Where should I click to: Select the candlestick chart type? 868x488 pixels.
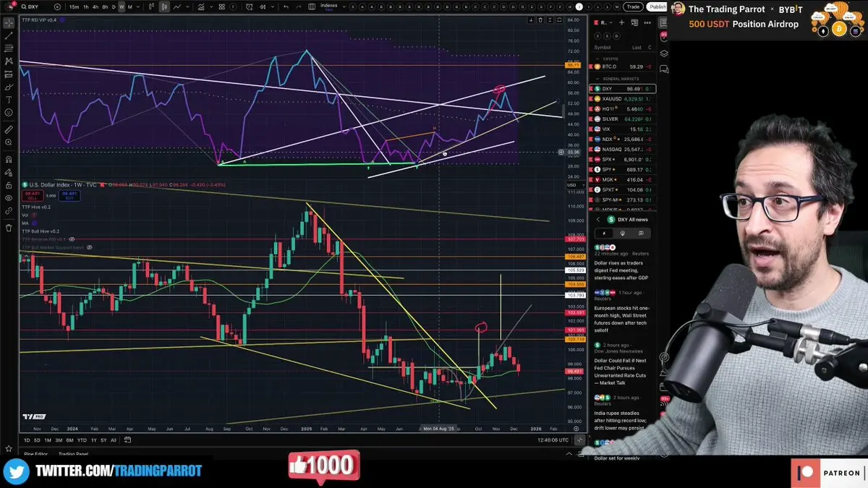(164, 7)
